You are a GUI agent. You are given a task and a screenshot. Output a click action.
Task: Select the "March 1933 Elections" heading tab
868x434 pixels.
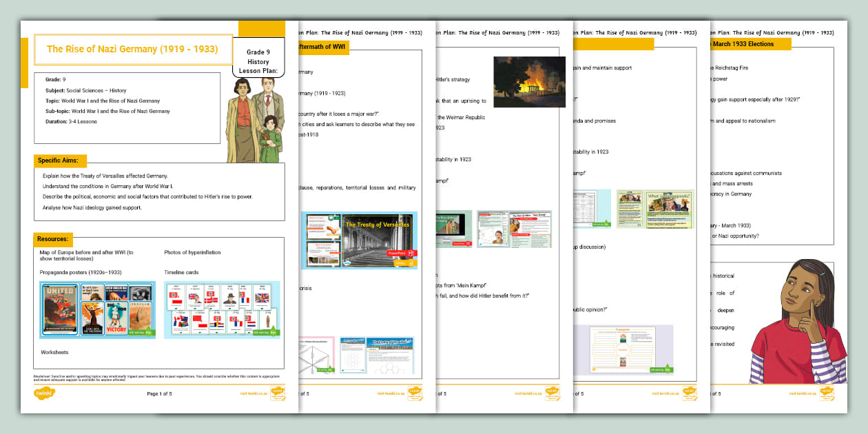(x=747, y=44)
